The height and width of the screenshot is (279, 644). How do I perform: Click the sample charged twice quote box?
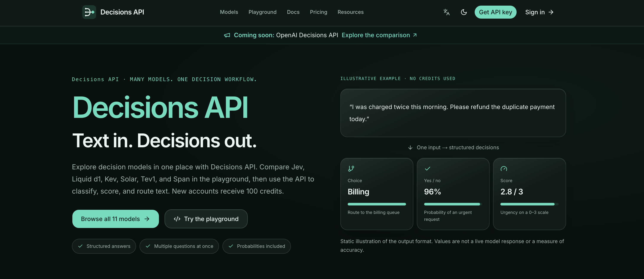click(x=453, y=113)
